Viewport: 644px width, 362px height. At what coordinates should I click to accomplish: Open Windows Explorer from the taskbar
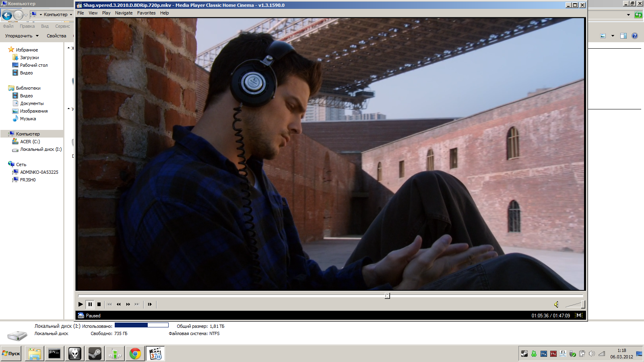click(35, 354)
